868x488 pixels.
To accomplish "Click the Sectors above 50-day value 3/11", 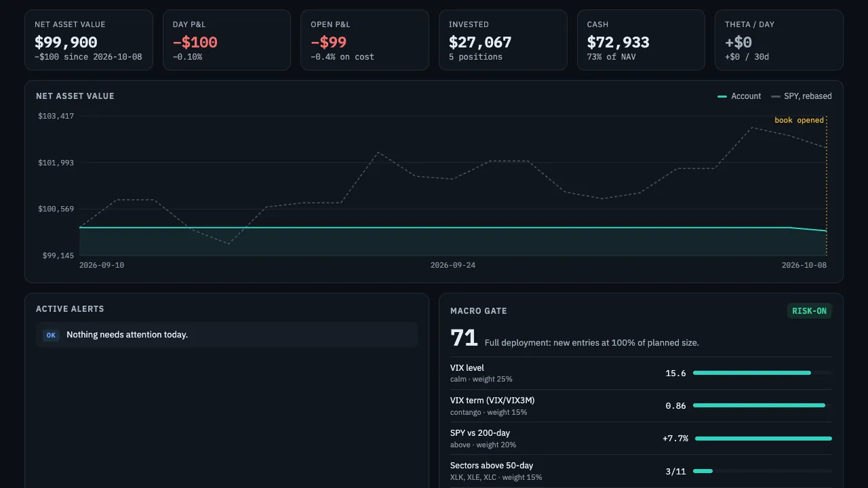I will tap(675, 471).
